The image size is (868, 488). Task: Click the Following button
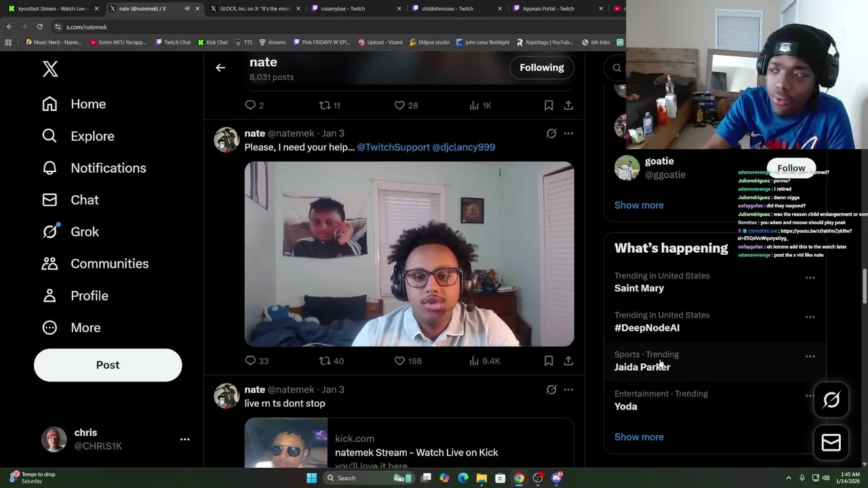click(542, 67)
